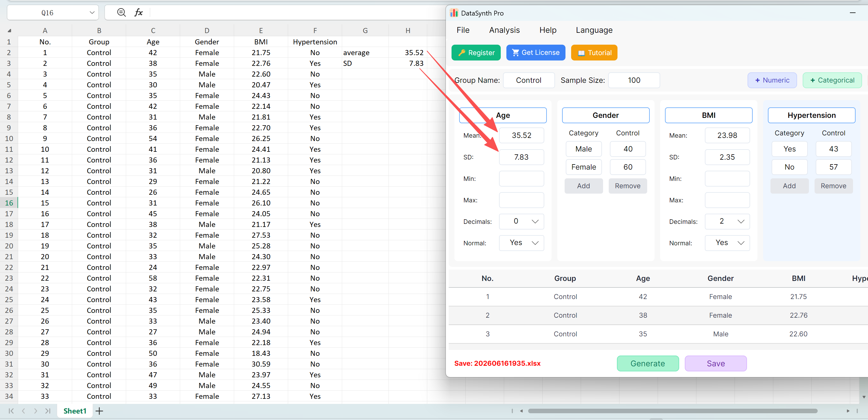Click the Male category field

point(584,149)
